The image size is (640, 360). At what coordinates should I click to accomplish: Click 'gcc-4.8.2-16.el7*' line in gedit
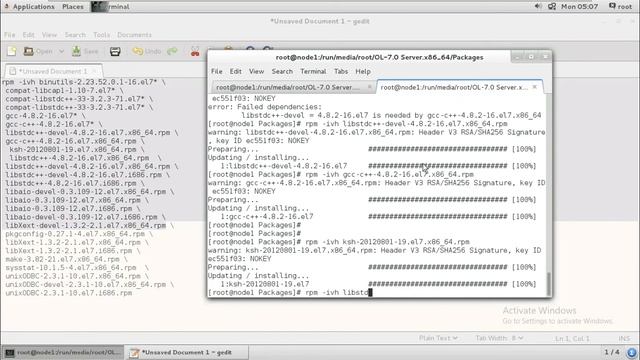[x=46, y=116]
